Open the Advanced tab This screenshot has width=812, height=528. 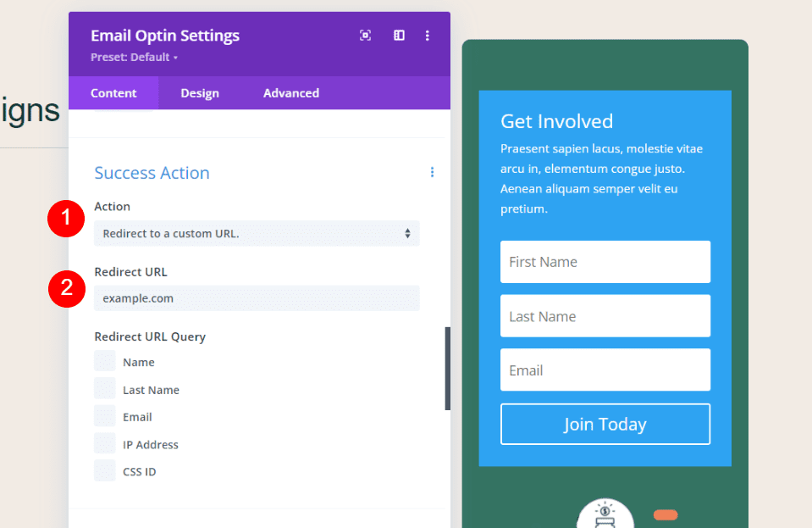pos(290,93)
